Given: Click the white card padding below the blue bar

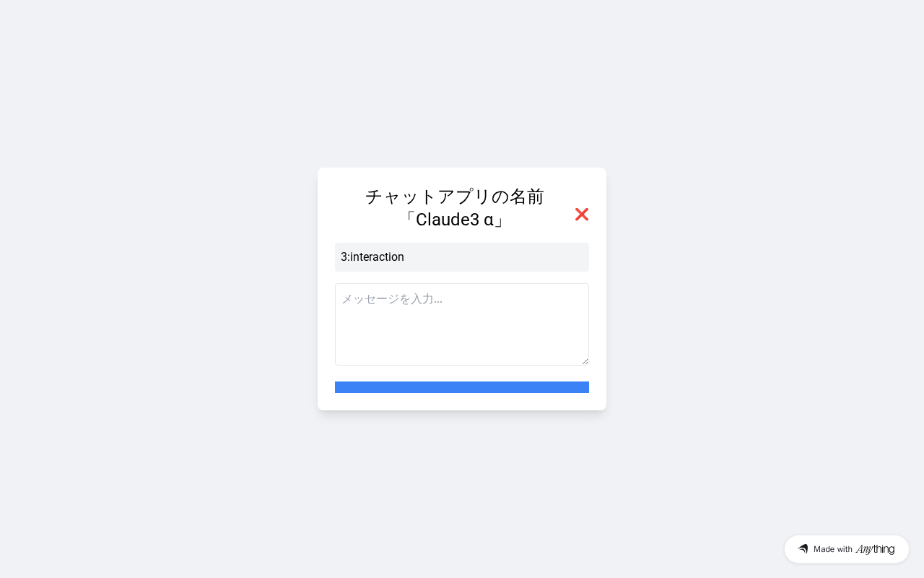Looking at the screenshot, I should pyautogui.click(x=462, y=402).
